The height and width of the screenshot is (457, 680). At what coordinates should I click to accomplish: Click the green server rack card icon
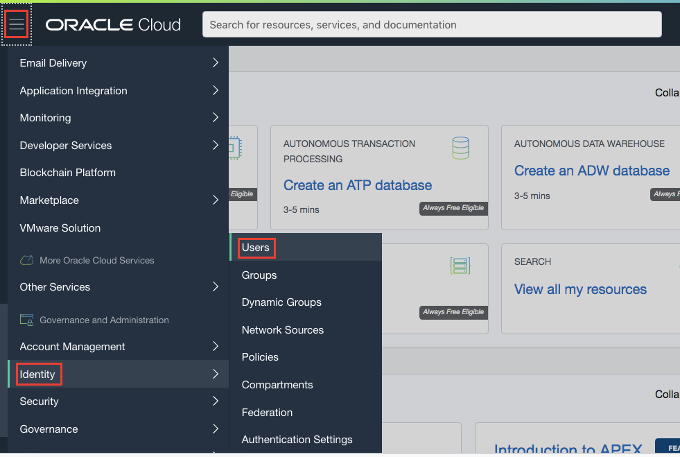(460, 266)
